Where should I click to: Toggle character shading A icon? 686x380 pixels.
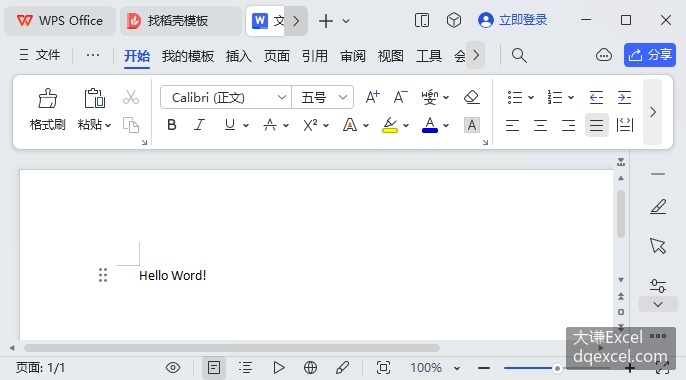[472, 125]
